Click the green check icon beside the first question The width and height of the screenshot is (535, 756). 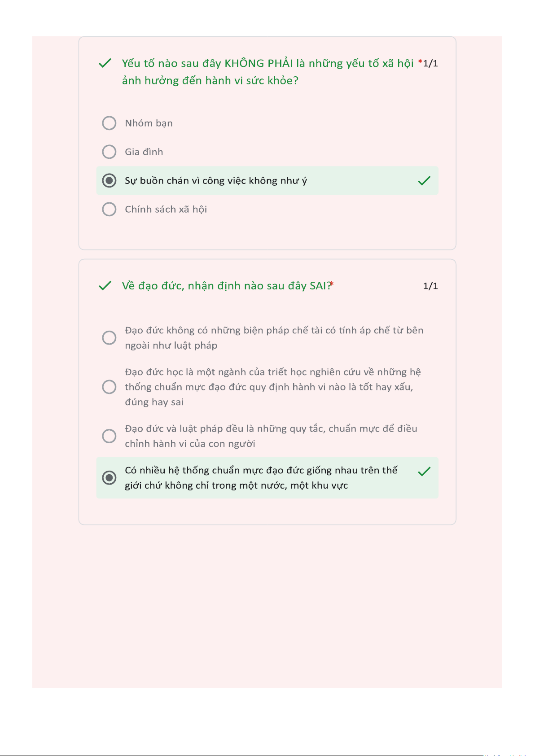(x=105, y=63)
